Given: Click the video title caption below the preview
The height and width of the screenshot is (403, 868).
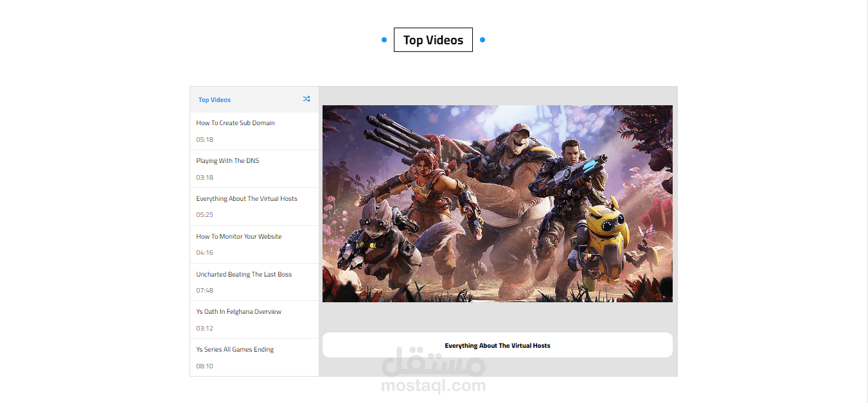Looking at the screenshot, I should [497, 345].
